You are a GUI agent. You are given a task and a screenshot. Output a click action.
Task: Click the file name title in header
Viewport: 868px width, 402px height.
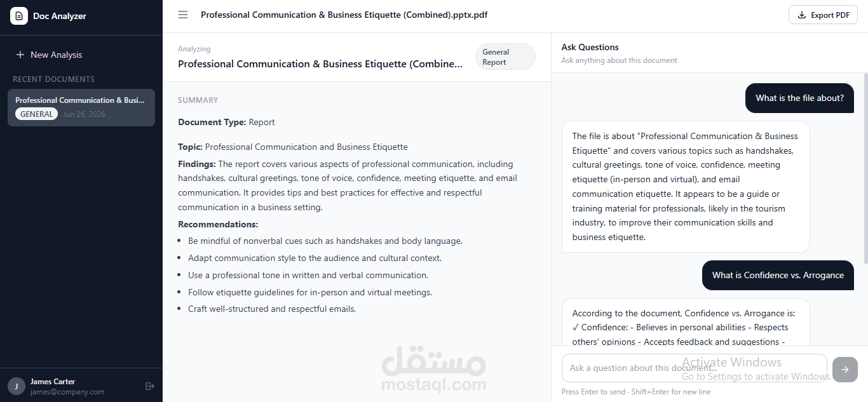point(344,15)
